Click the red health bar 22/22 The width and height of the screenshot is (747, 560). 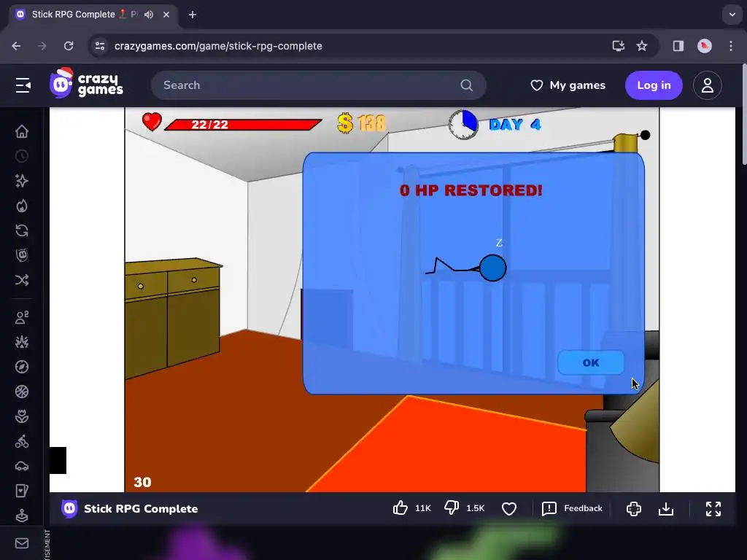click(x=243, y=125)
